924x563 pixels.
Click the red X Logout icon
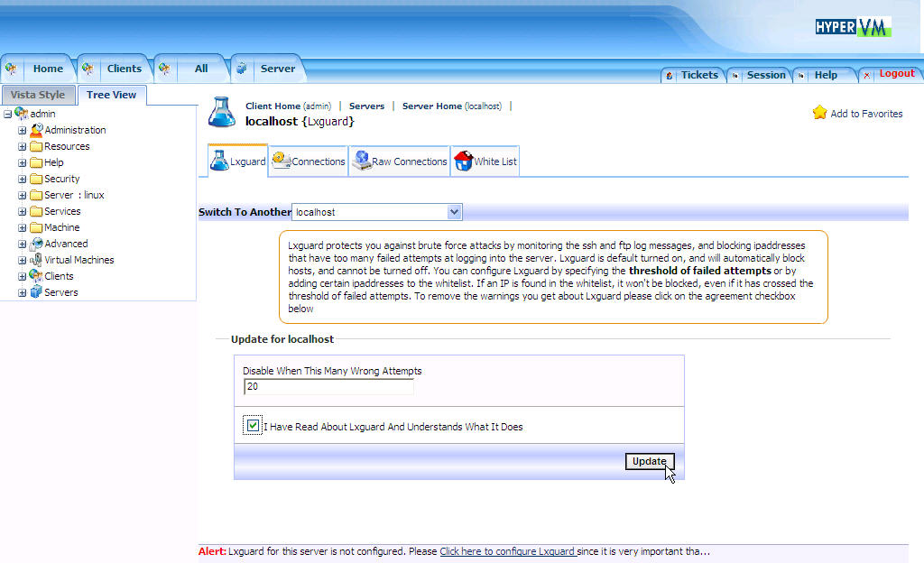[866, 76]
